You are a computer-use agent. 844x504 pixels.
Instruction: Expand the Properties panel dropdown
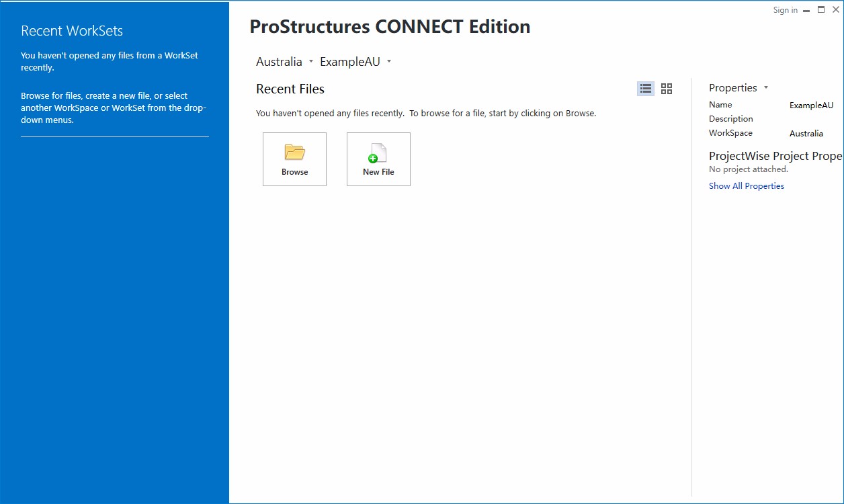(765, 87)
